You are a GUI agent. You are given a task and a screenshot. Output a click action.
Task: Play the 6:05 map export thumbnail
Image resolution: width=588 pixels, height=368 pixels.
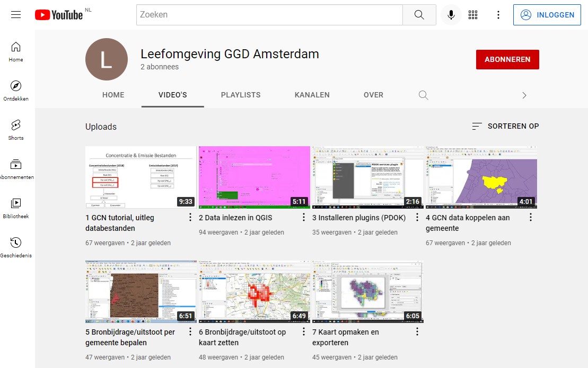pyautogui.click(x=368, y=292)
